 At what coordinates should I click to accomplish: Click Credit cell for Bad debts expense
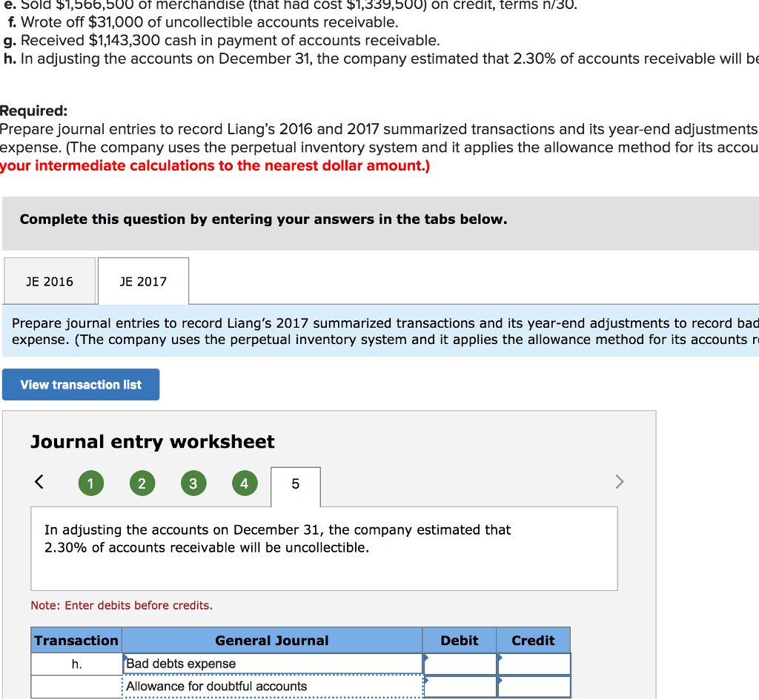pyautogui.click(x=534, y=664)
